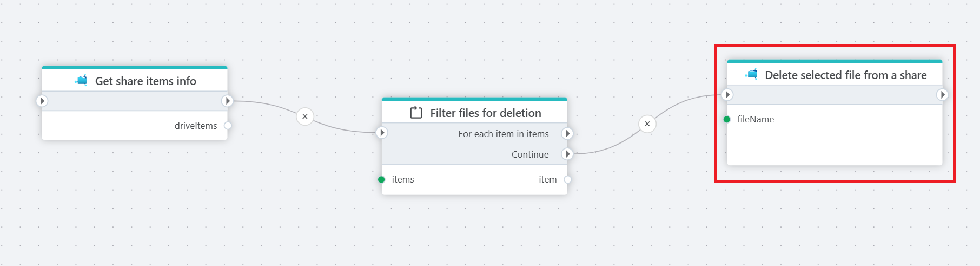Select the green fileName input connector
Viewport: 980px width, 266px height.
click(x=727, y=119)
